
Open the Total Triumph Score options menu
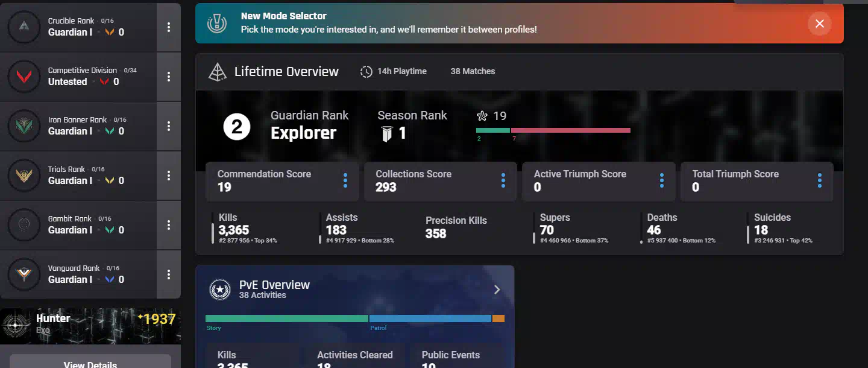[x=820, y=180]
